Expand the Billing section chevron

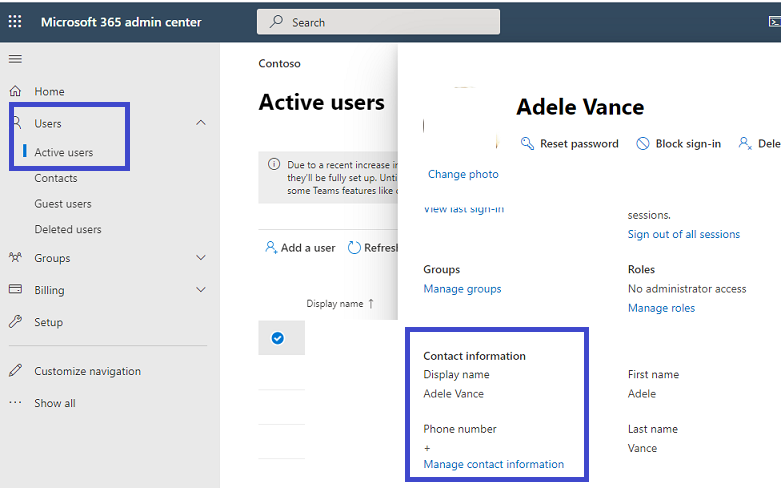click(201, 289)
